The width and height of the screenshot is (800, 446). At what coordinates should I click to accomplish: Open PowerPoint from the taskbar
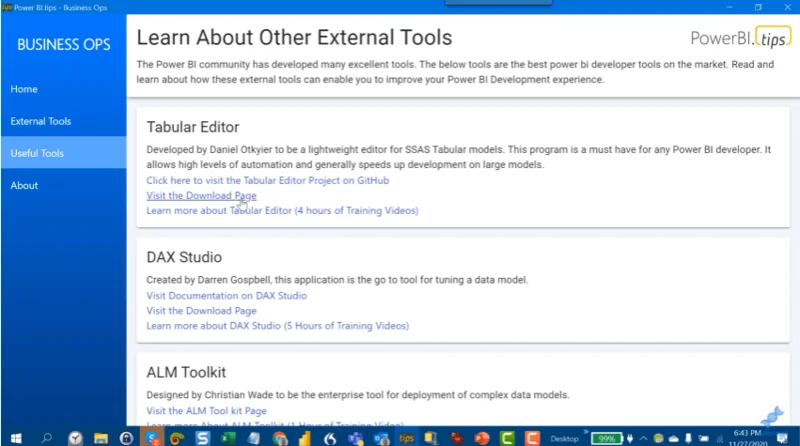coord(482,438)
